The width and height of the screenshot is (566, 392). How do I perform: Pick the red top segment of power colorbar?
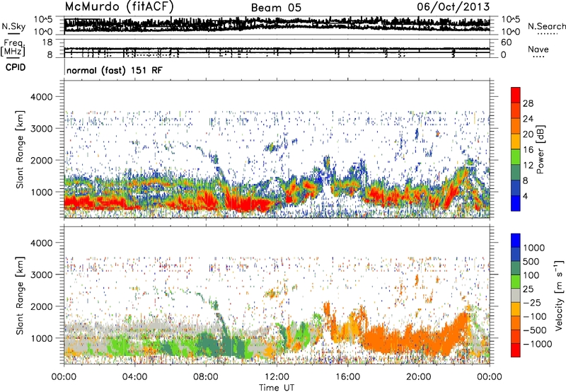[x=516, y=96]
